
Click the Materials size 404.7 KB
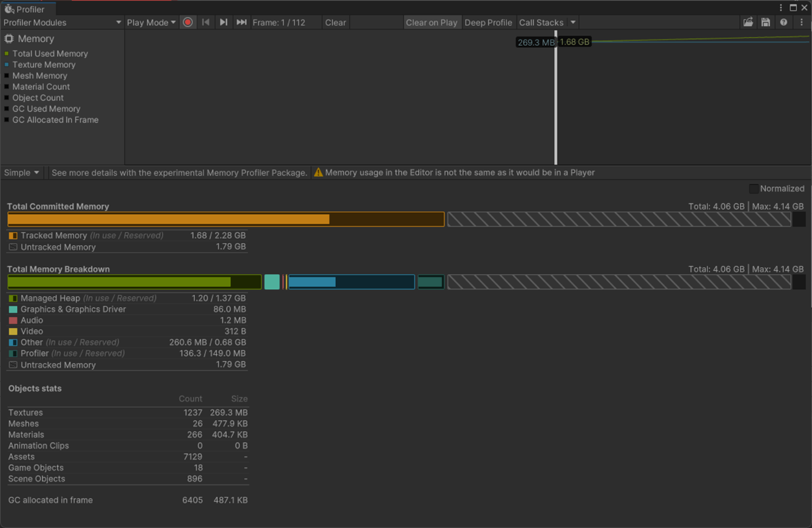click(x=230, y=434)
